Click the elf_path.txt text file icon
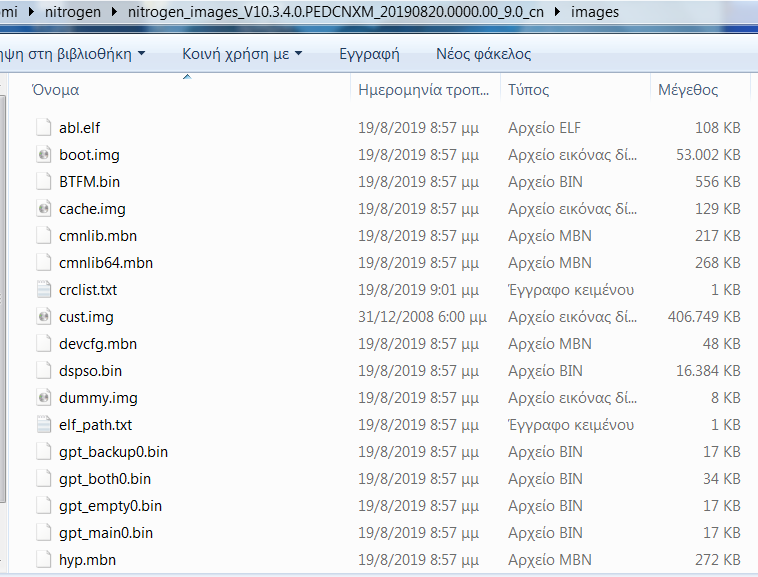Screen dimensions: 758x577 click(43, 425)
